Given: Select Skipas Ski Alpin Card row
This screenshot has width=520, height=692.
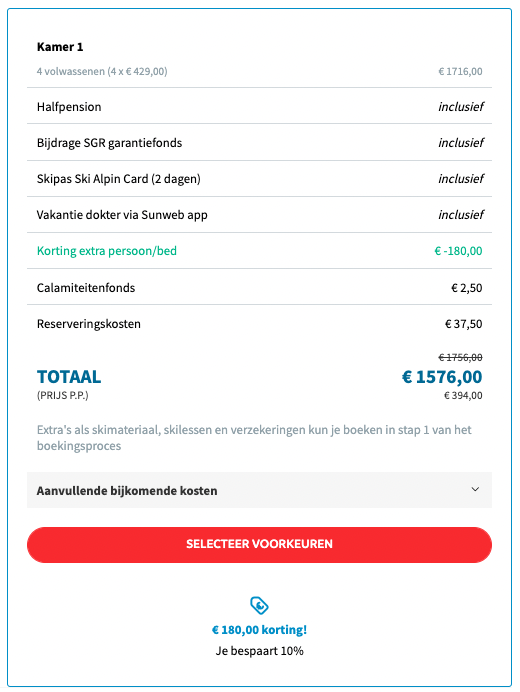Looking at the screenshot, I should 259,179.
